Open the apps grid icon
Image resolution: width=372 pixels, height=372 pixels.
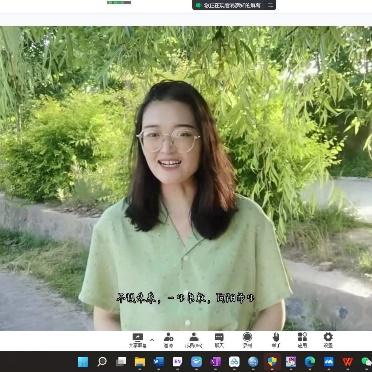point(302,340)
